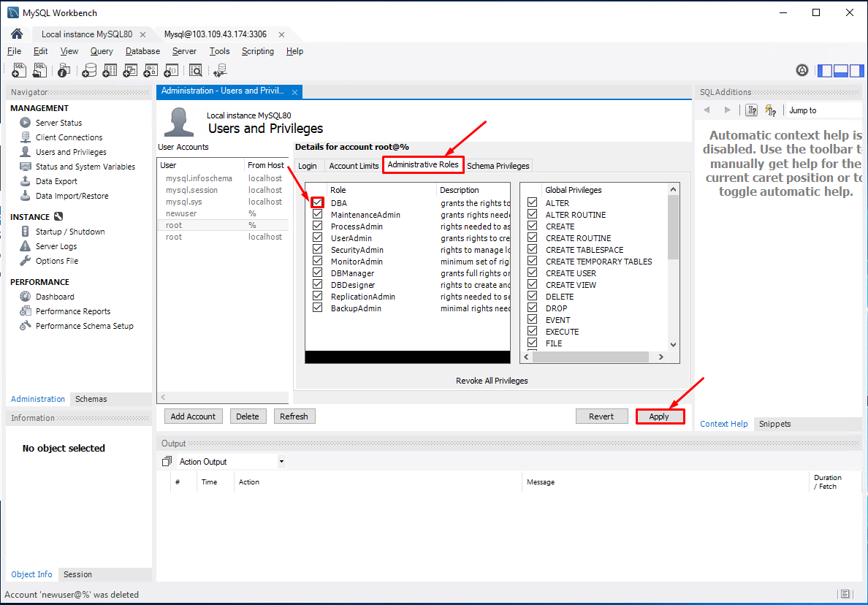The image size is (868, 605).
Task: Toggle the right sidebar panel icon
Action: (x=856, y=70)
